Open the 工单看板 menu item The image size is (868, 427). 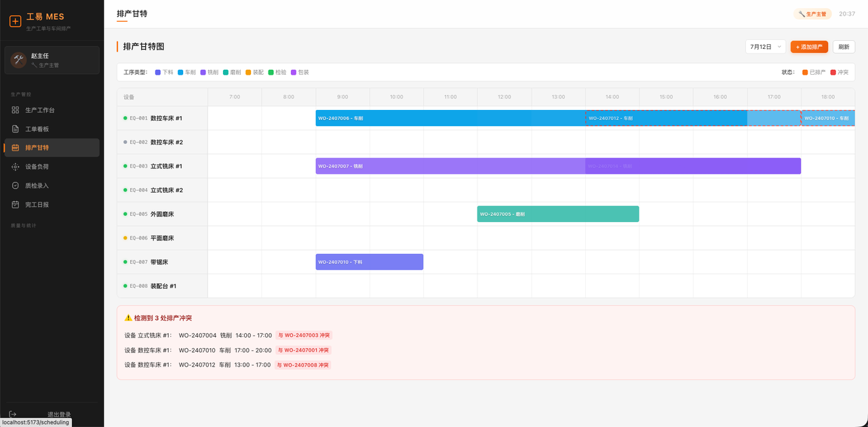point(52,129)
